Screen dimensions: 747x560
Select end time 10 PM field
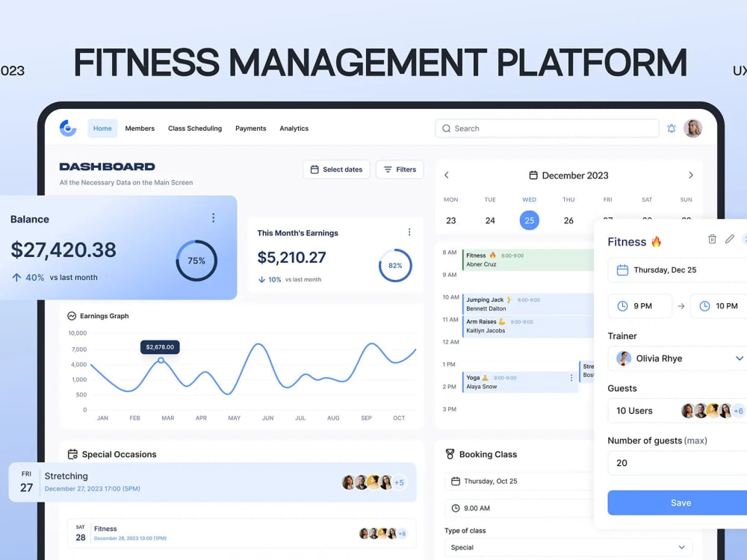click(x=719, y=306)
